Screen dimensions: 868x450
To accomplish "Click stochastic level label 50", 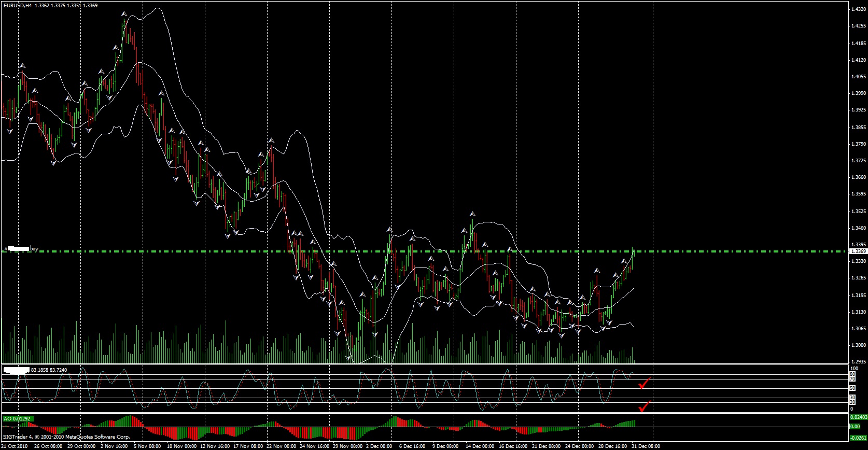I will (853, 388).
